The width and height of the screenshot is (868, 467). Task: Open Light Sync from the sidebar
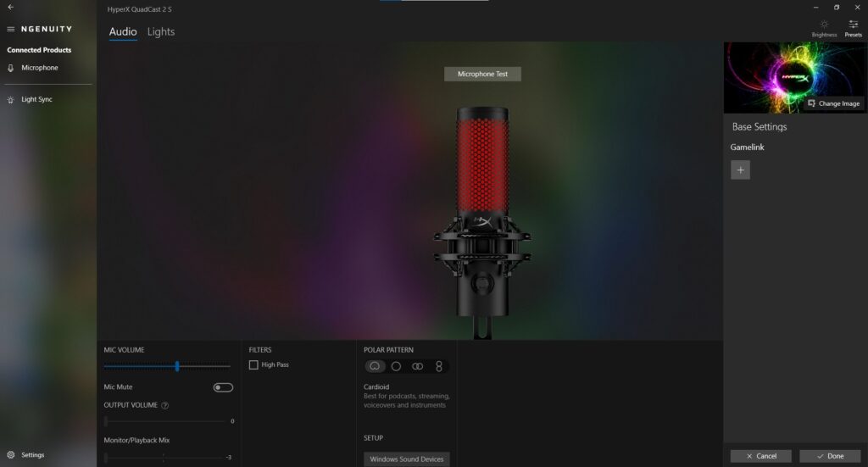click(36, 100)
